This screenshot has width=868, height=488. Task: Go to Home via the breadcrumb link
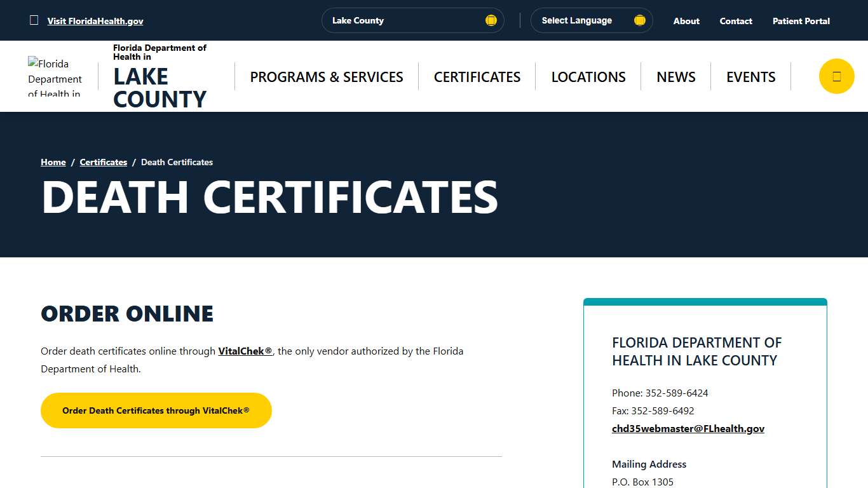(53, 162)
